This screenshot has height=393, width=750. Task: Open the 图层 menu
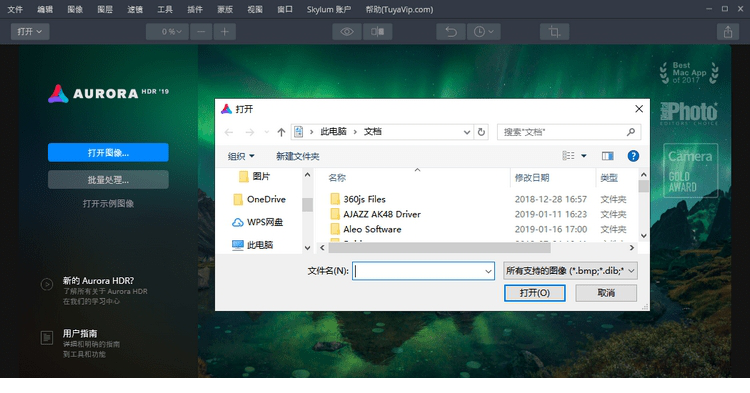pos(105,10)
